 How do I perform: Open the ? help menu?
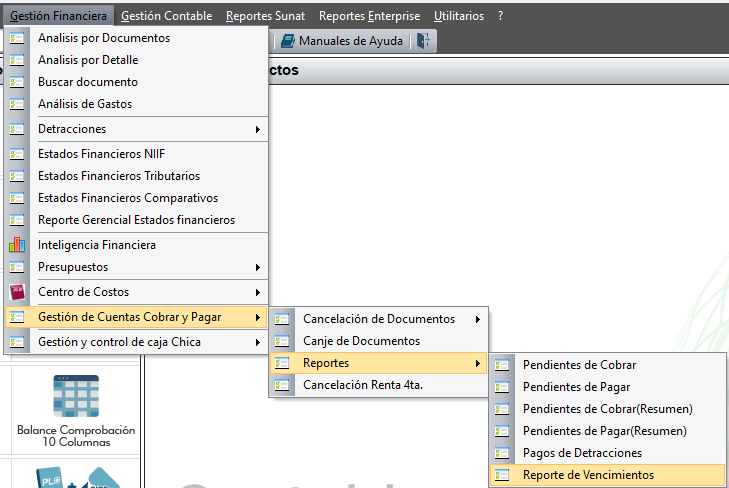(x=500, y=16)
